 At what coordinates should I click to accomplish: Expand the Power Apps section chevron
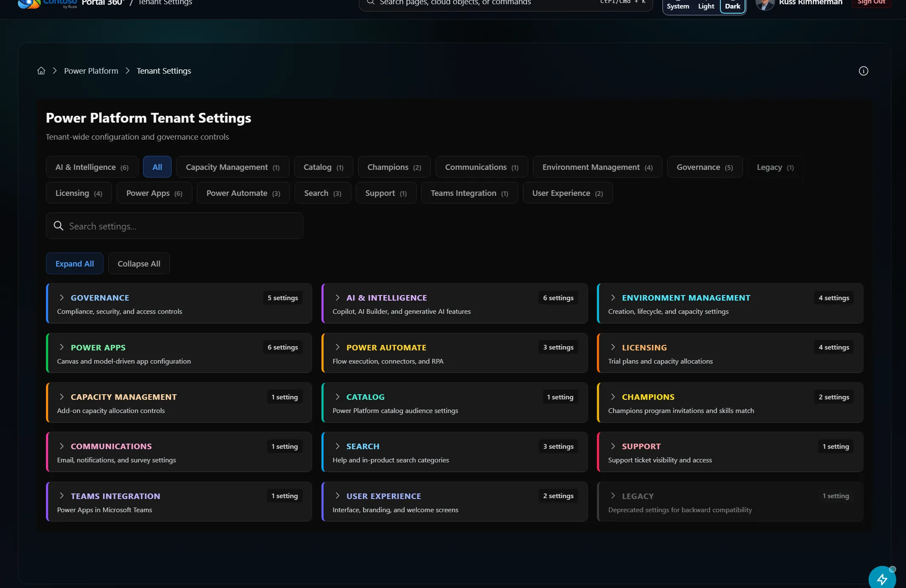pos(62,347)
